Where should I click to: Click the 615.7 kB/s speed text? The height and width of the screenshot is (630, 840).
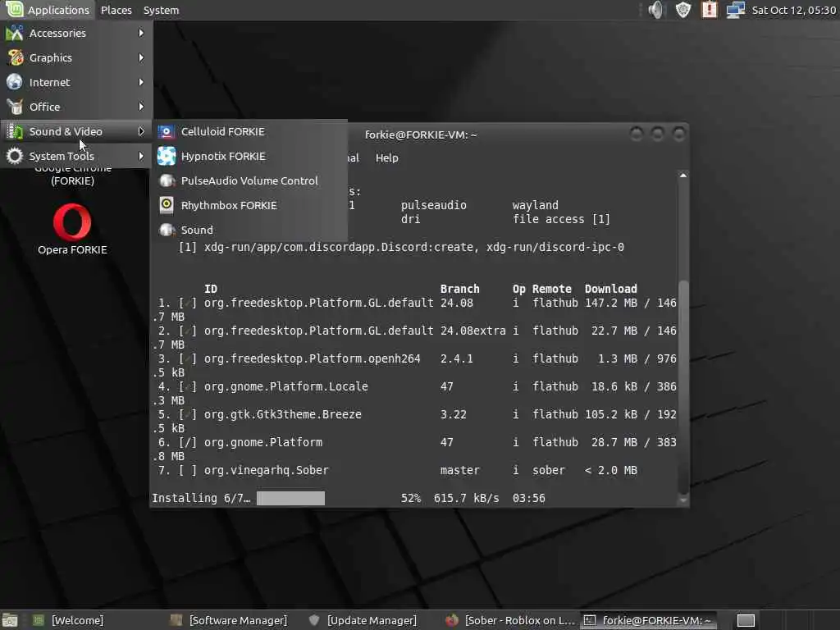(x=466, y=498)
